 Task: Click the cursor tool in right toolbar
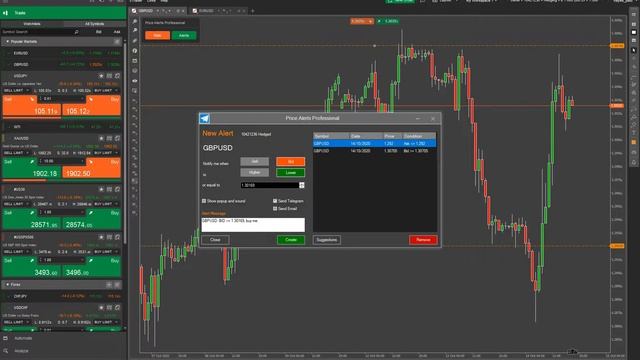pos(634,49)
